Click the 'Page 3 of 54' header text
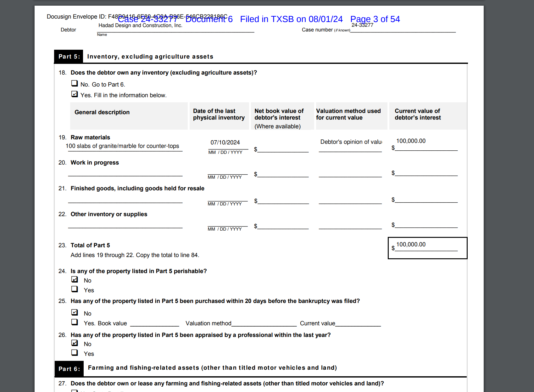The width and height of the screenshot is (534, 392). click(x=375, y=19)
